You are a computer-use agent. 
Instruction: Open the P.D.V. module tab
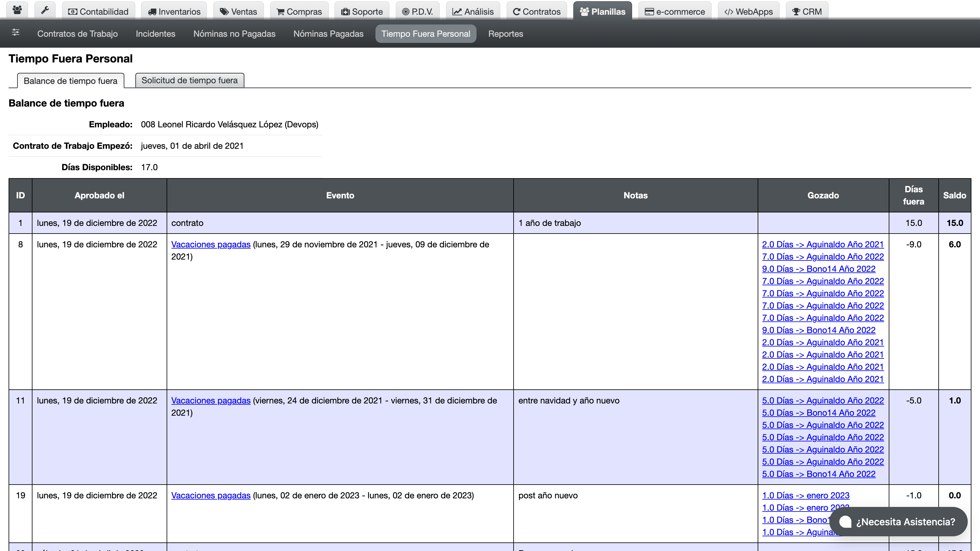pos(417,11)
